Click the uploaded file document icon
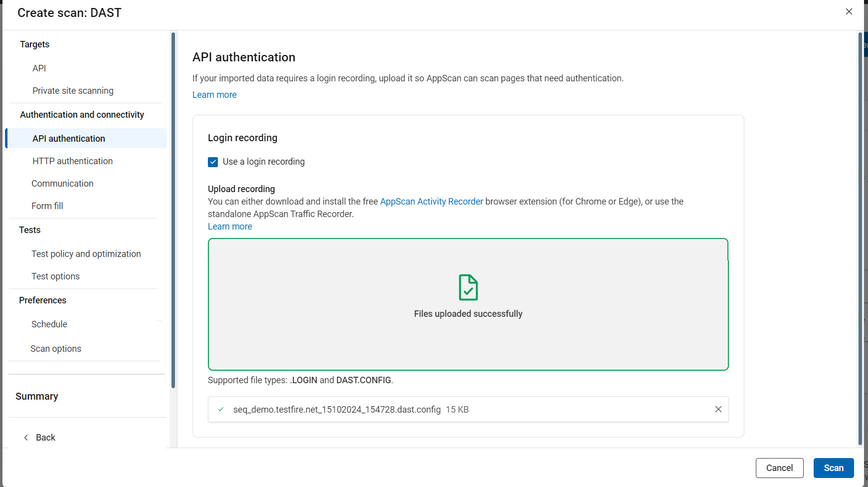 click(x=468, y=287)
